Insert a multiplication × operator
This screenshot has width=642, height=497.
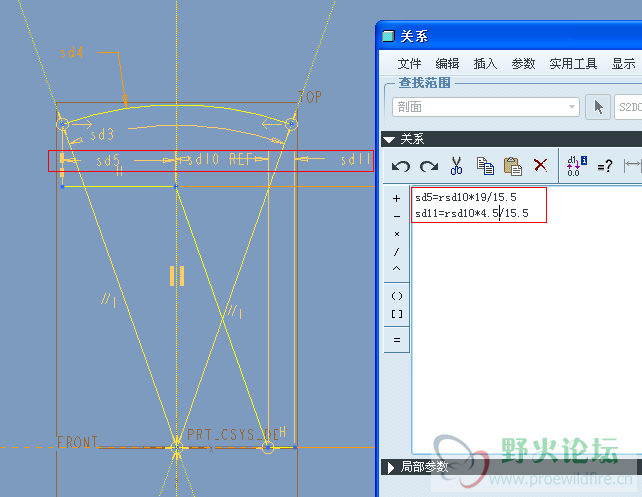click(x=396, y=234)
